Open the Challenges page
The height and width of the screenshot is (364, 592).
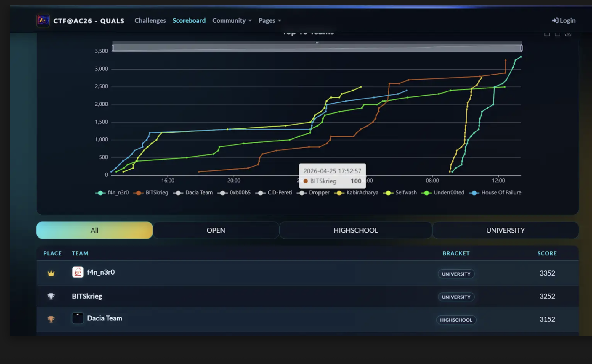click(x=150, y=20)
